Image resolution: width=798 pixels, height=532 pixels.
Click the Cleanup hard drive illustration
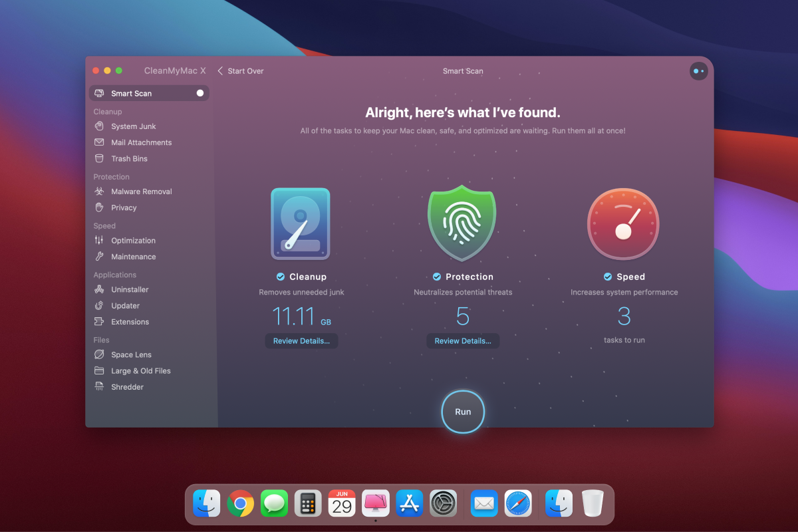point(301,223)
